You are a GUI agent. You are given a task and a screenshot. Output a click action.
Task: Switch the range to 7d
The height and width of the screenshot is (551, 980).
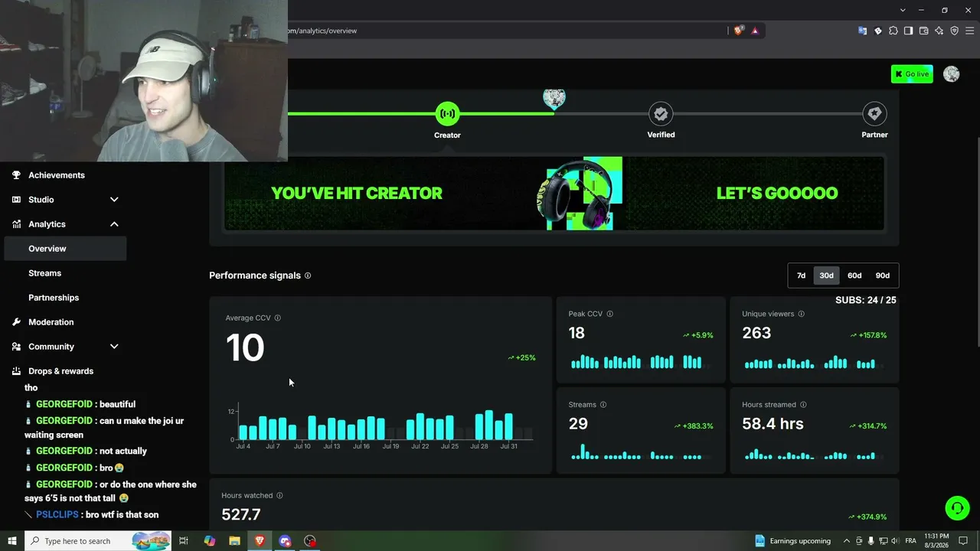801,275
